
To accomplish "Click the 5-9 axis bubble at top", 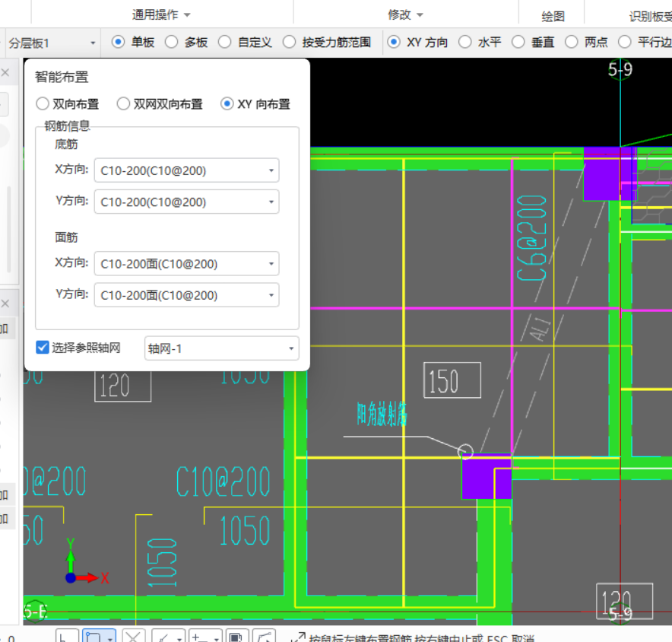I will 620,69.
